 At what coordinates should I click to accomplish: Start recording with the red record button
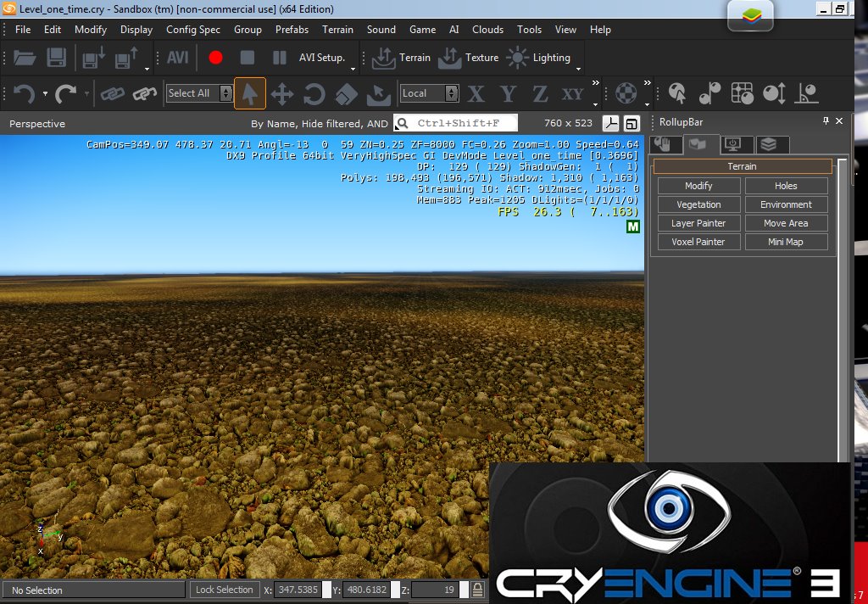[215, 58]
